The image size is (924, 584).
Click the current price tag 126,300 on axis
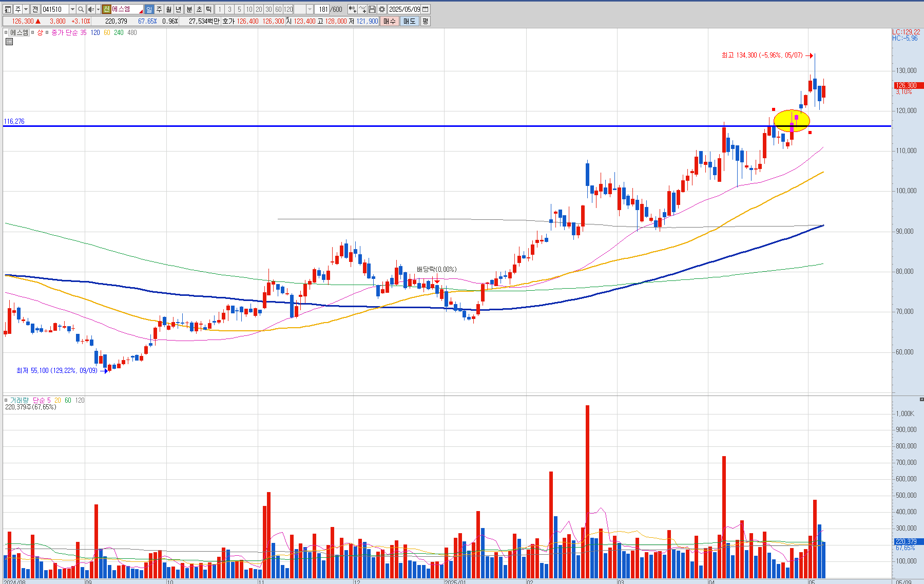[x=909, y=85]
